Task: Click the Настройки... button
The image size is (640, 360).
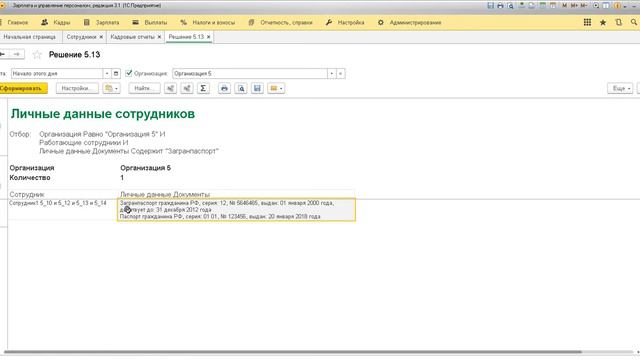Action: coord(77,88)
